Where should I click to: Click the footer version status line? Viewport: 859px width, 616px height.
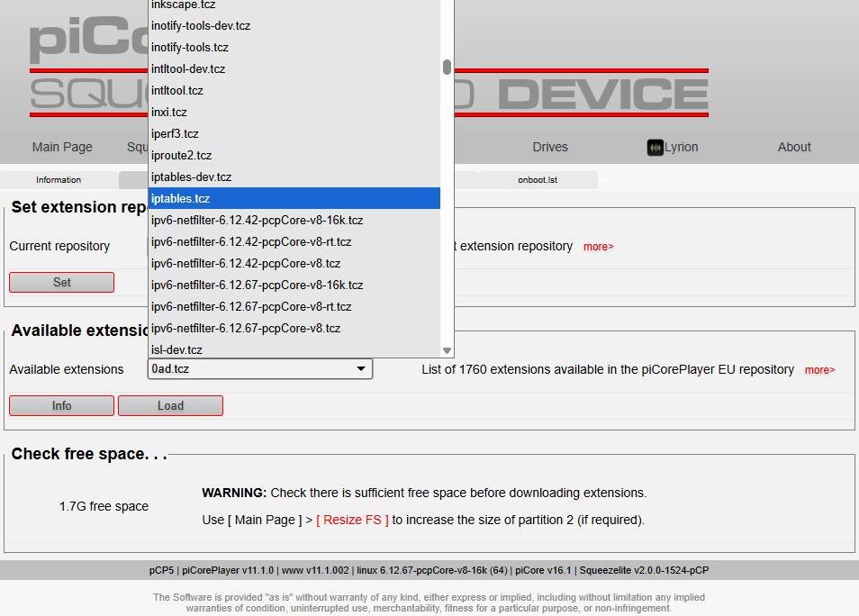[429, 570]
